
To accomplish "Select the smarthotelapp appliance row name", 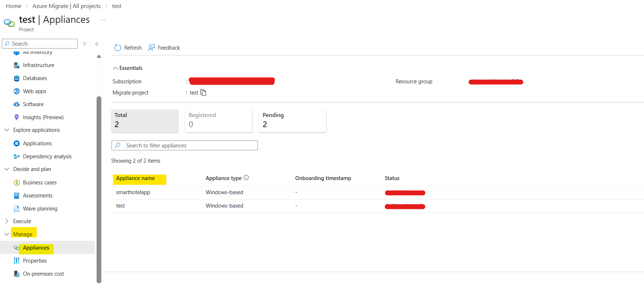I will click(x=133, y=192).
